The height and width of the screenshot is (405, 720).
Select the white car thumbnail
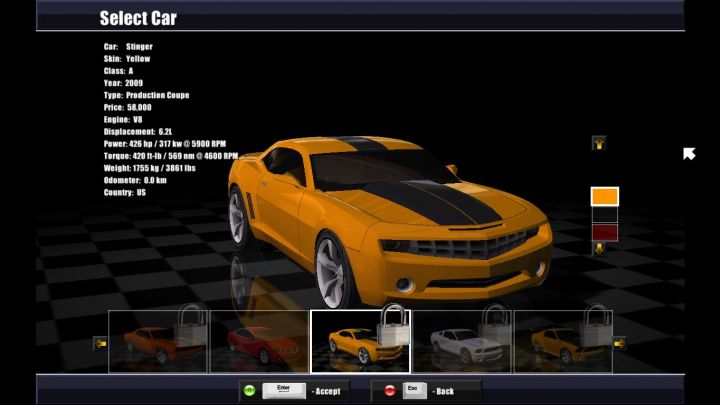[462, 342]
